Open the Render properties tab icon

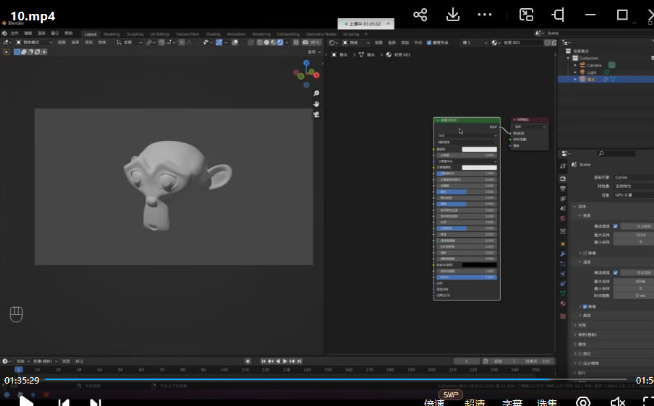[x=563, y=179]
